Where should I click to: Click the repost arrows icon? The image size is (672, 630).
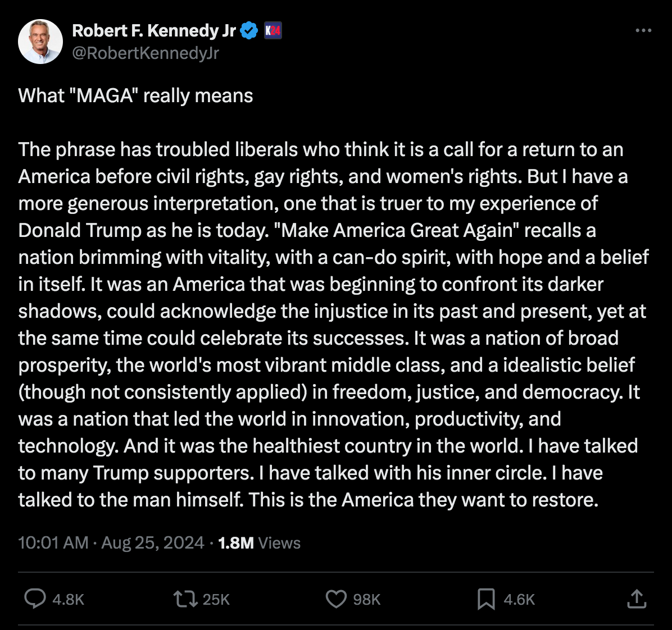(x=185, y=599)
